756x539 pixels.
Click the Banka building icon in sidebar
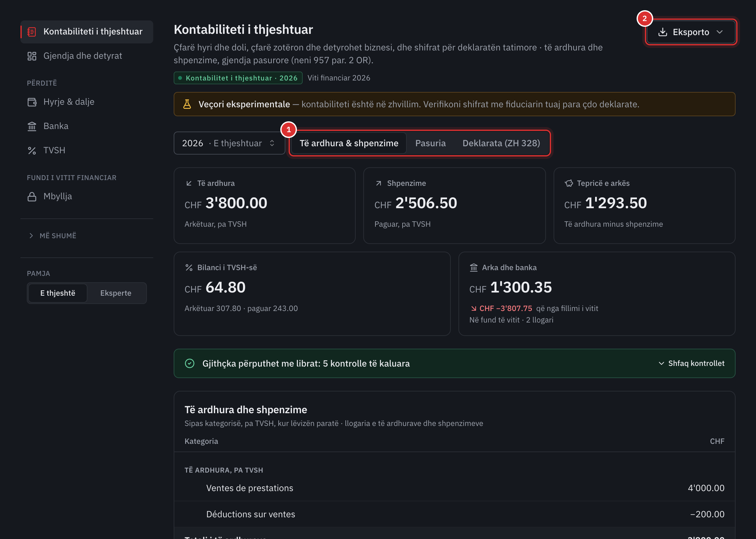(32, 126)
